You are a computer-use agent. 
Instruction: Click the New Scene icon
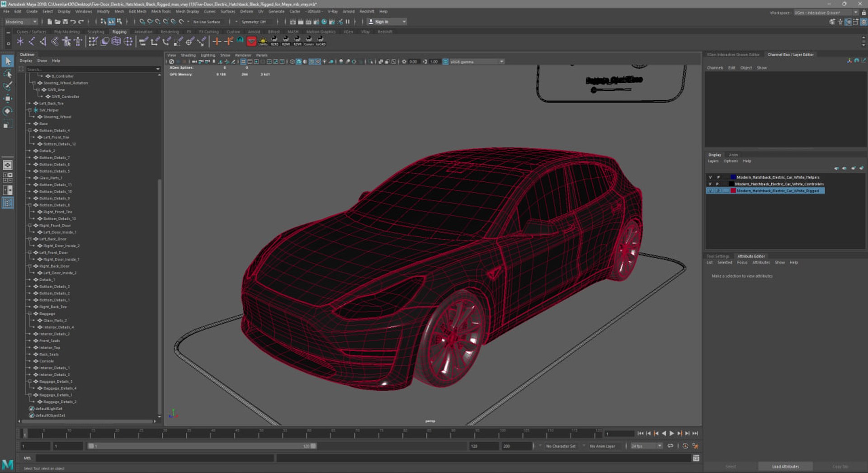point(49,22)
